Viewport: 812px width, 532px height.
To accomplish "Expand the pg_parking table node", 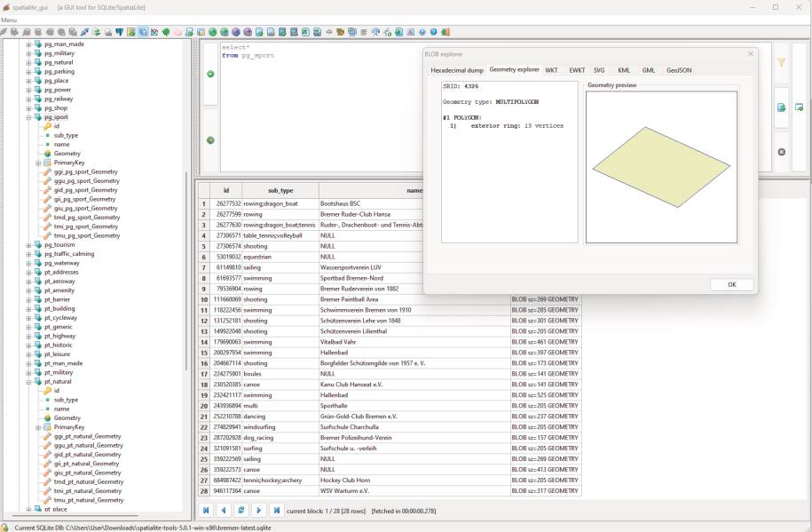I will [28, 72].
